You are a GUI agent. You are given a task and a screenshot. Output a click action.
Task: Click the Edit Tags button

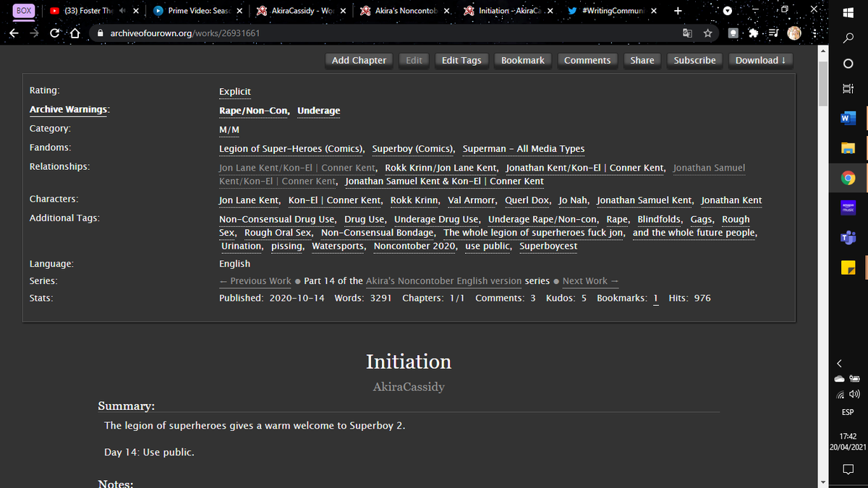pos(461,60)
